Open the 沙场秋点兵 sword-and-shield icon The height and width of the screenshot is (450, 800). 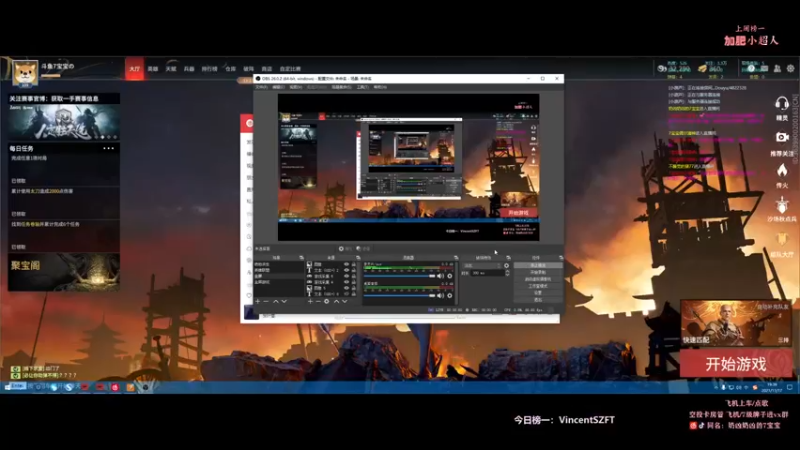point(782,205)
